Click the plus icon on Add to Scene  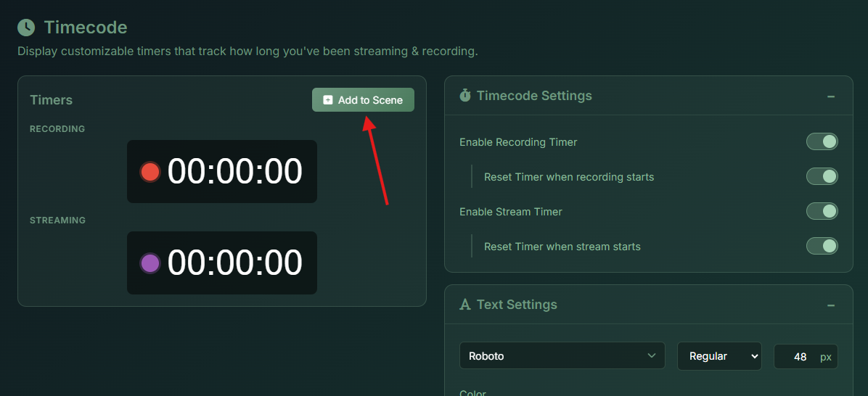click(x=328, y=100)
